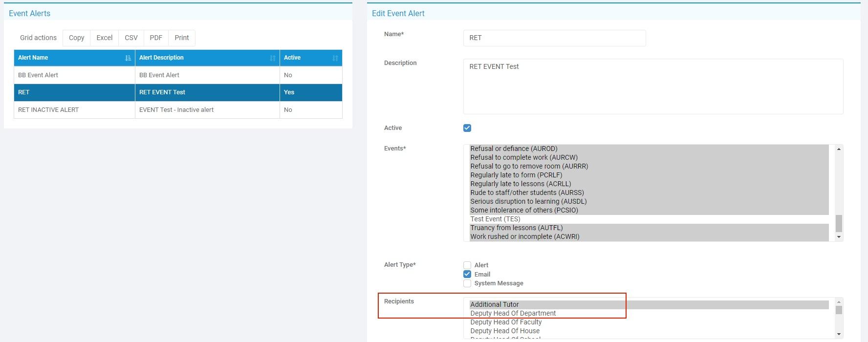The width and height of the screenshot is (868, 342).
Task: Click the Alert Description sort icon
Action: click(273, 58)
